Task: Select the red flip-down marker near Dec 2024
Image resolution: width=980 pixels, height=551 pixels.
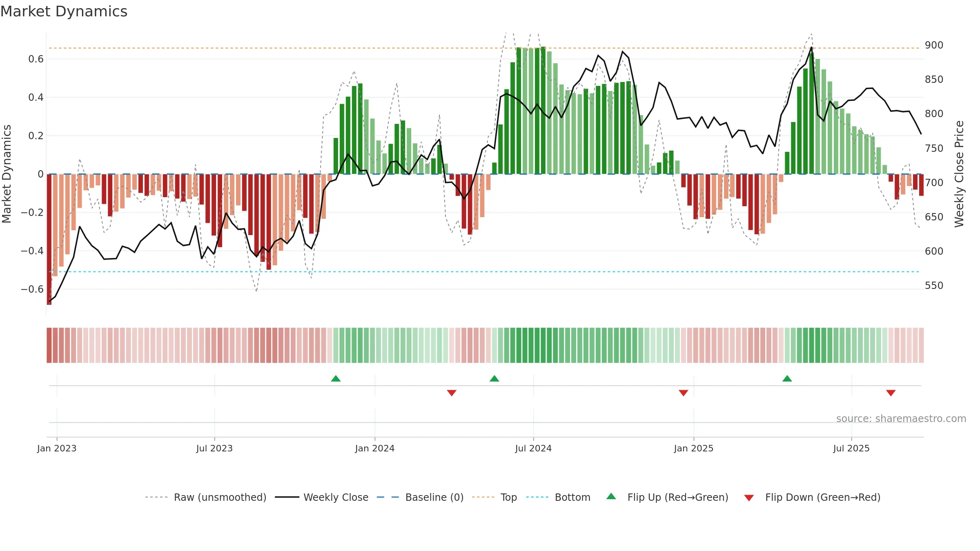Action: pos(684,393)
